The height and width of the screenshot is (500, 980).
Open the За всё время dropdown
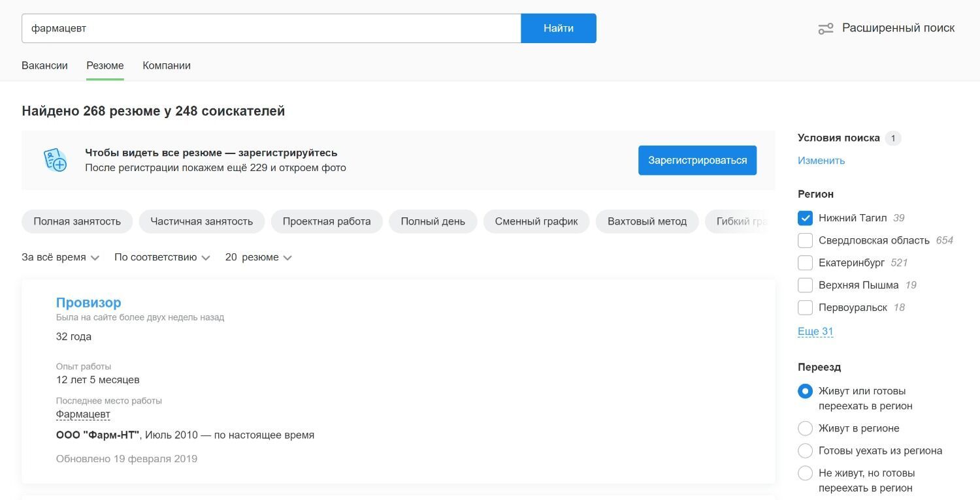click(60, 257)
